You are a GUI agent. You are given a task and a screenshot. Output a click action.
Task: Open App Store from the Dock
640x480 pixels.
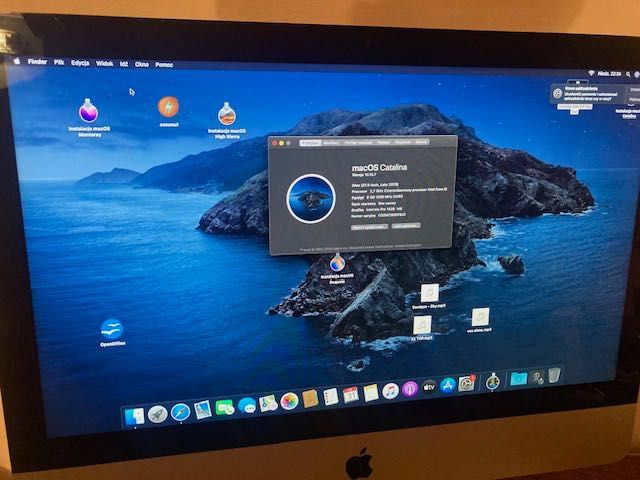pos(448,385)
